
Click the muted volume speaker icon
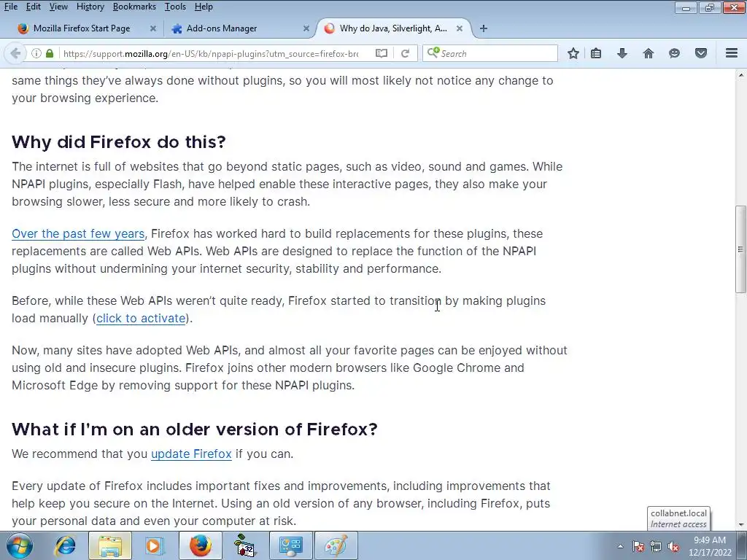pyautogui.click(x=673, y=546)
